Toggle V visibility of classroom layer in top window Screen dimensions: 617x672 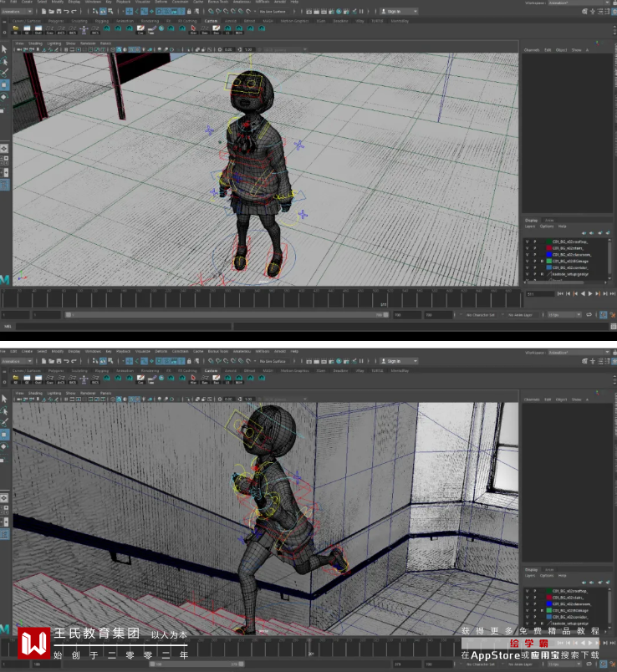pyautogui.click(x=528, y=255)
